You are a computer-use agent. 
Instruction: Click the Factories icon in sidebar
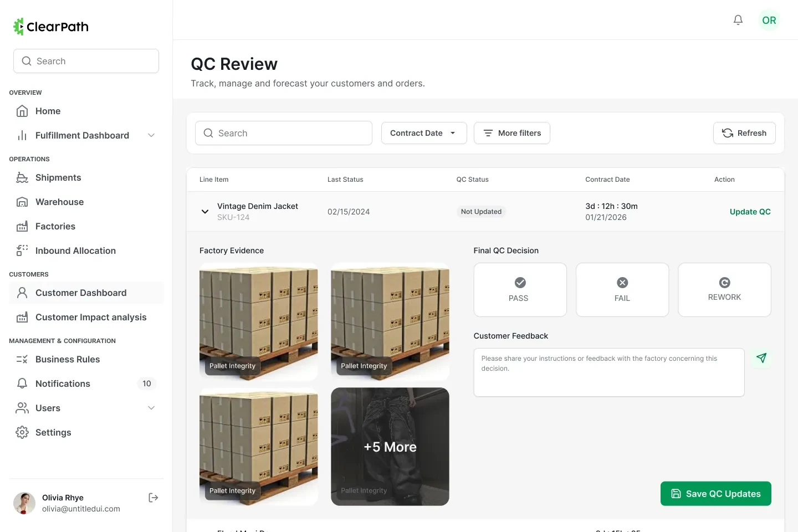[22, 226]
